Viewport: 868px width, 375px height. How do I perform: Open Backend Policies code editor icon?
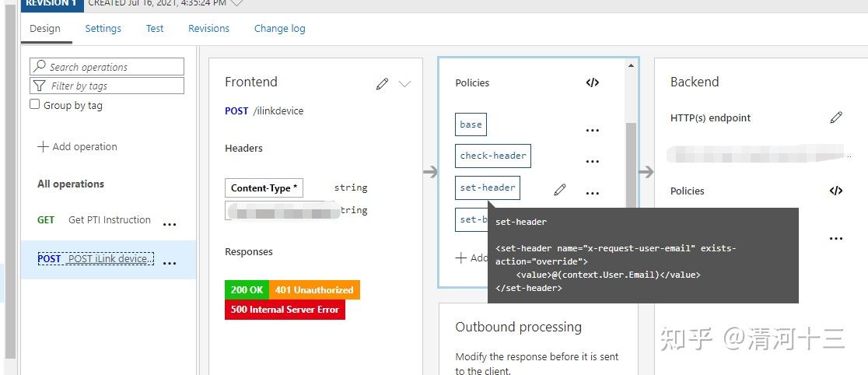836,191
